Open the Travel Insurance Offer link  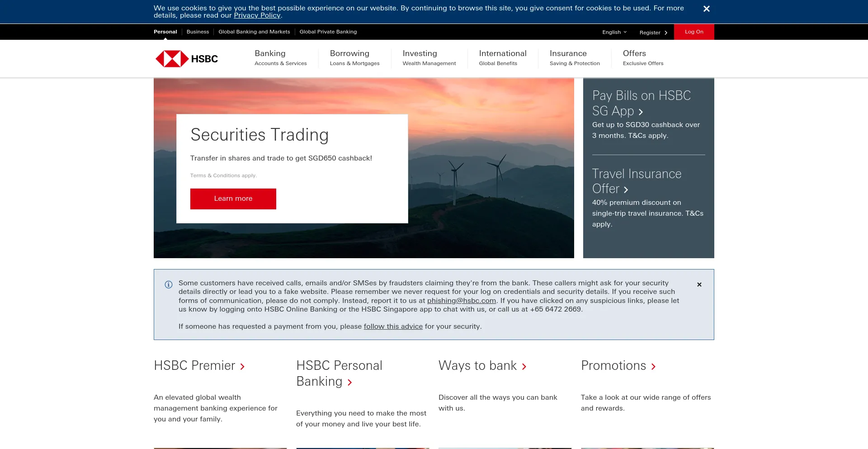point(637,181)
